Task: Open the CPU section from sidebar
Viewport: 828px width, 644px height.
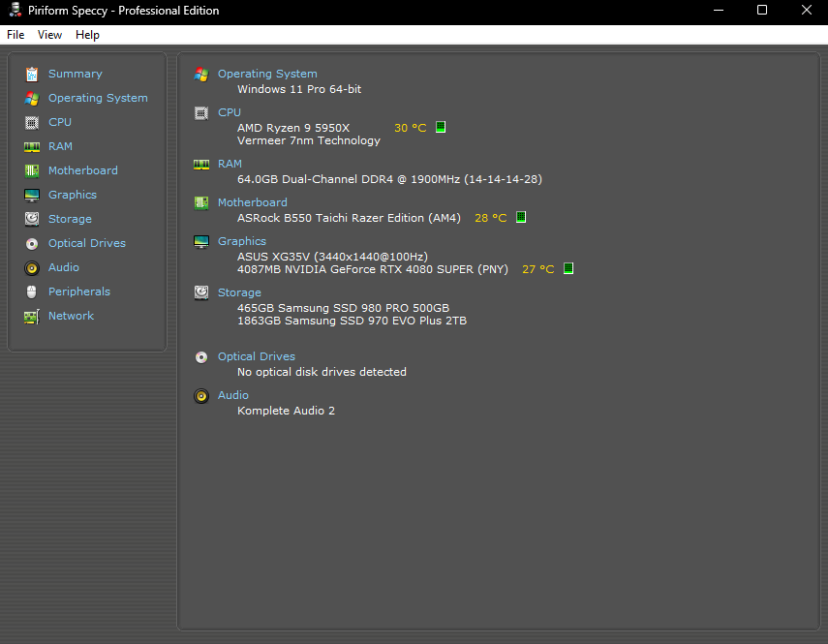Action: tap(60, 122)
